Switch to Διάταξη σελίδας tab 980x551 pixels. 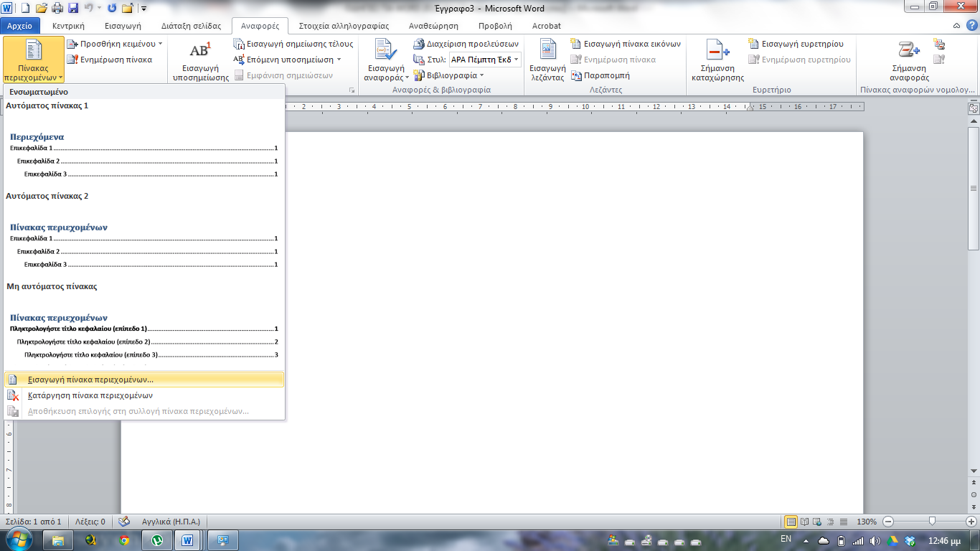[x=190, y=26]
